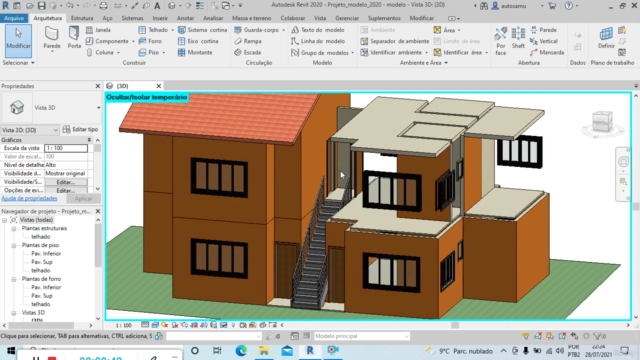Image resolution: width=640 pixels, height=360 pixels.
Task: Click Editar button for Opções de exi... row
Action: tap(66, 191)
